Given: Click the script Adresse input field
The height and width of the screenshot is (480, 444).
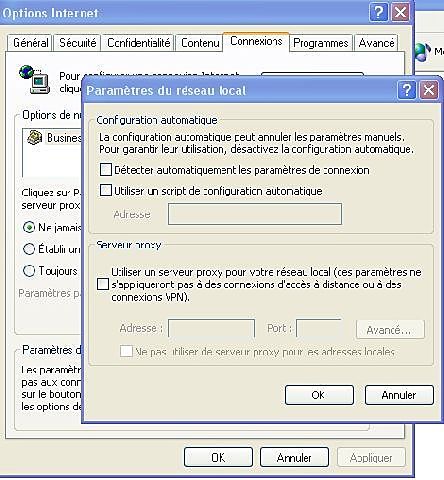Looking at the screenshot, I should click(x=255, y=214).
